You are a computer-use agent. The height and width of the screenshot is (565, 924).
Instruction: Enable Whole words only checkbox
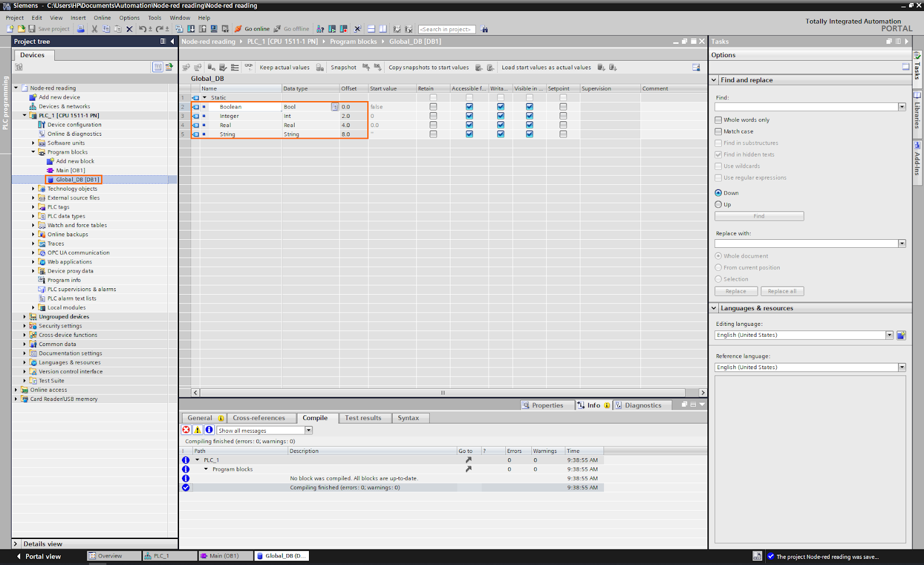pyautogui.click(x=718, y=120)
